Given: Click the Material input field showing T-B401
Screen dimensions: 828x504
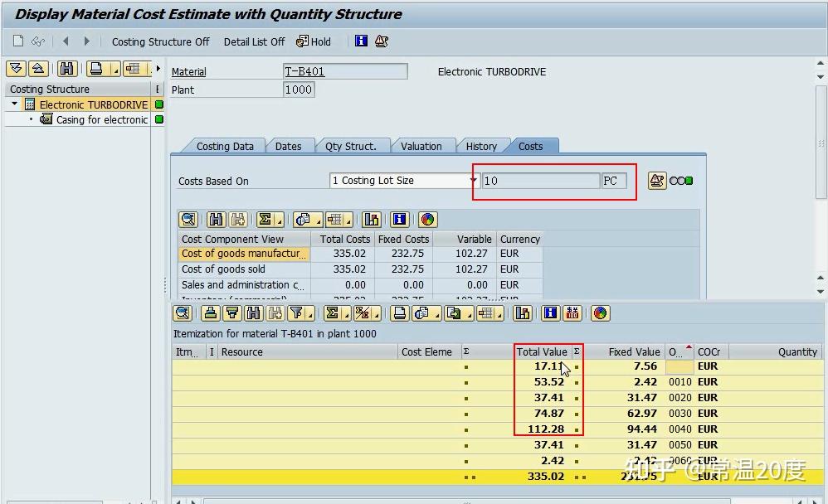Looking at the screenshot, I should (x=344, y=71).
